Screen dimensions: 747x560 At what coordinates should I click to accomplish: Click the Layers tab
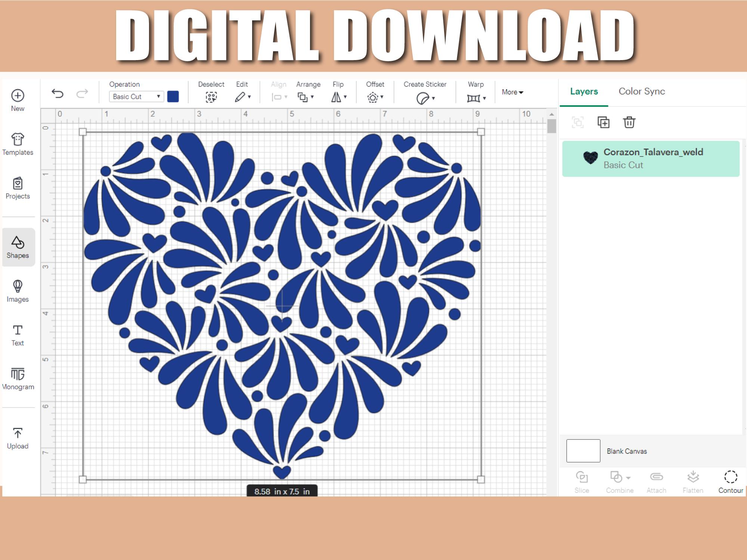click(x=583, y=91)
